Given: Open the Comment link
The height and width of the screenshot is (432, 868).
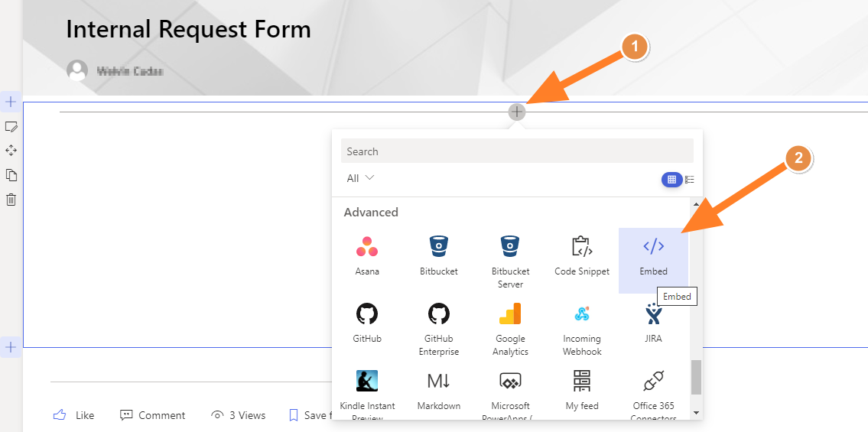Looking at the screenshot, I should tap(153, 415).
